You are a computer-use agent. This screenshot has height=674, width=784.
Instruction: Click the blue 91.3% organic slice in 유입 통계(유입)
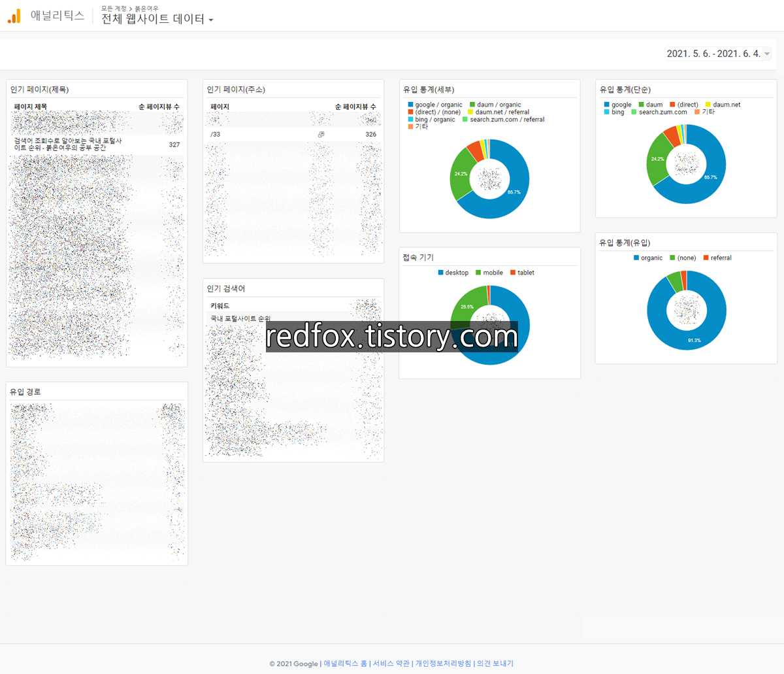tap(694, 340)
